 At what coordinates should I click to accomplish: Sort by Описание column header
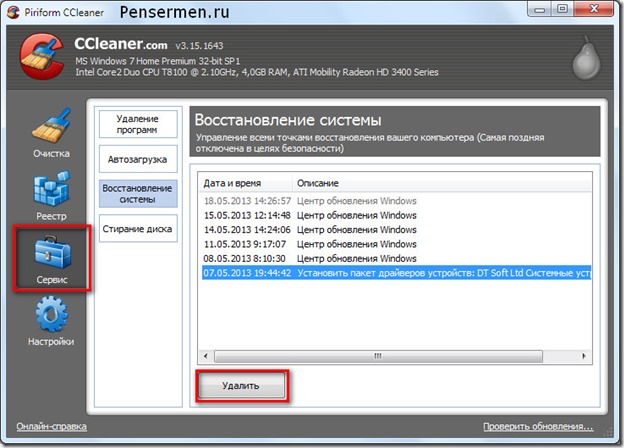tap(442, 183)
